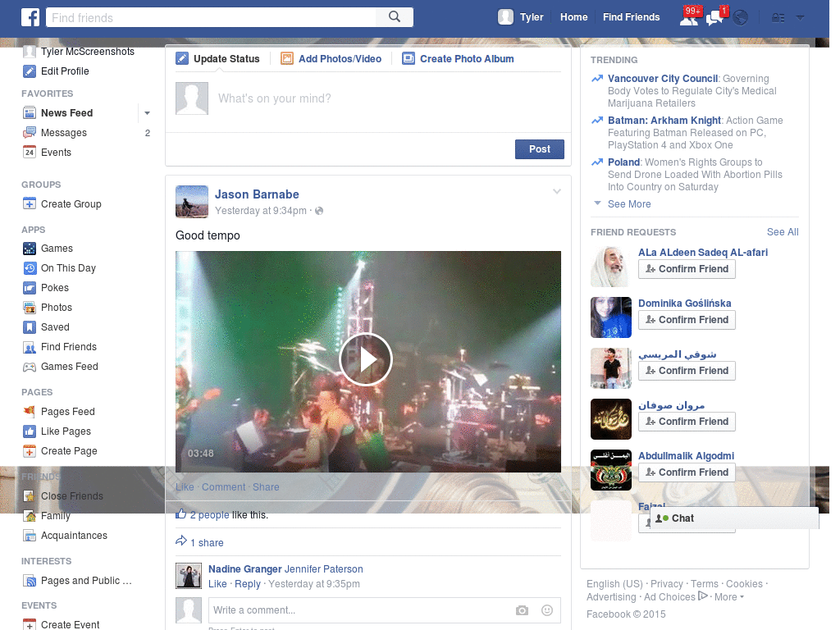The height and width of the screenshot is (630, 840).
Task: Click the Acquaintances list icon
Action: [x=30, y=536]
